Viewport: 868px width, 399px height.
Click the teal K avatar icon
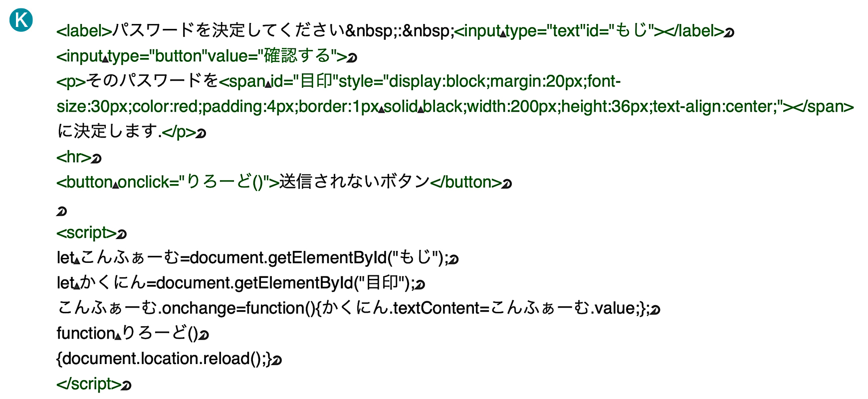click(21, 20)
